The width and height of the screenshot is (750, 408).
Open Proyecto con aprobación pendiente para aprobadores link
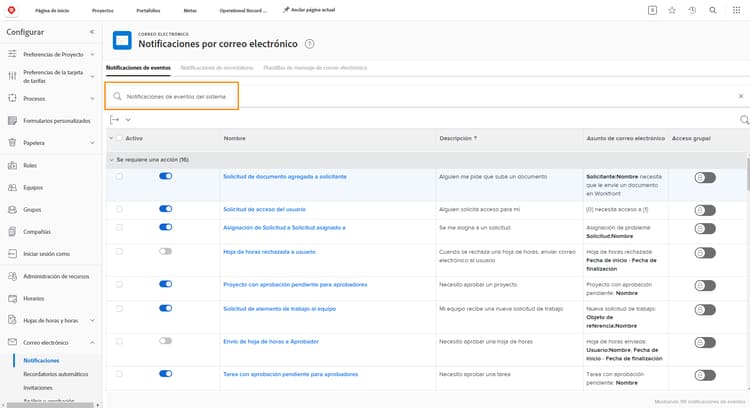[x=285, y=284]
